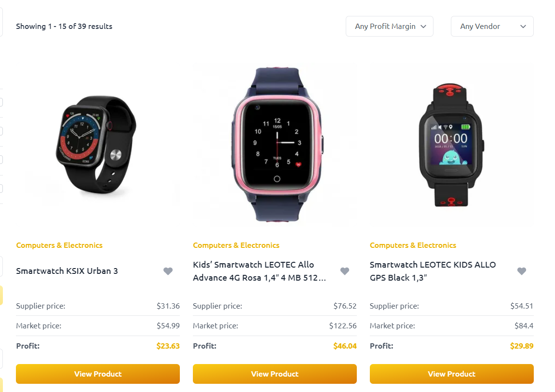Click Computers & Electronics category above LEOTEC KIDS ALLO GPS
Screen dimensions: 555x392
[413, 245]
